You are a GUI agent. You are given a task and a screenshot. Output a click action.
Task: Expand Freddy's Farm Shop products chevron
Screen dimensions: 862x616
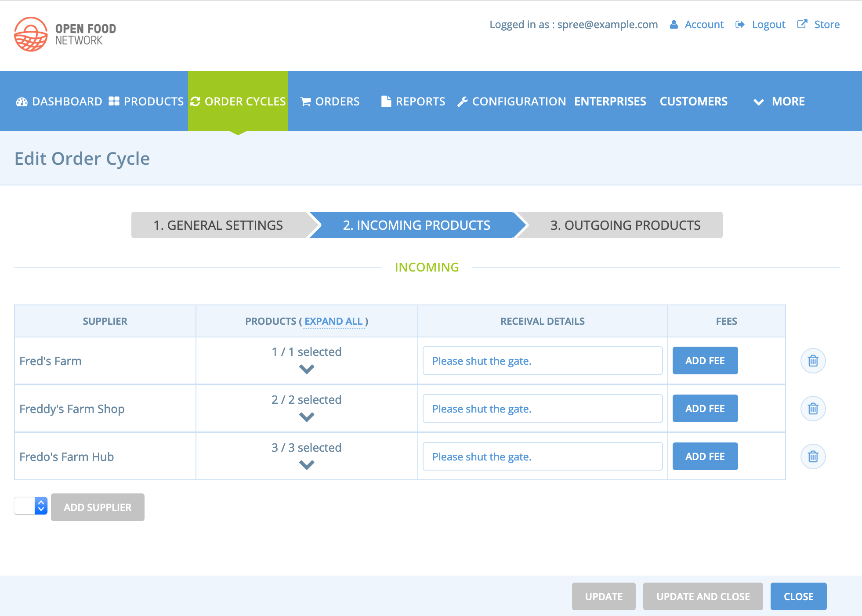[307, 417]
